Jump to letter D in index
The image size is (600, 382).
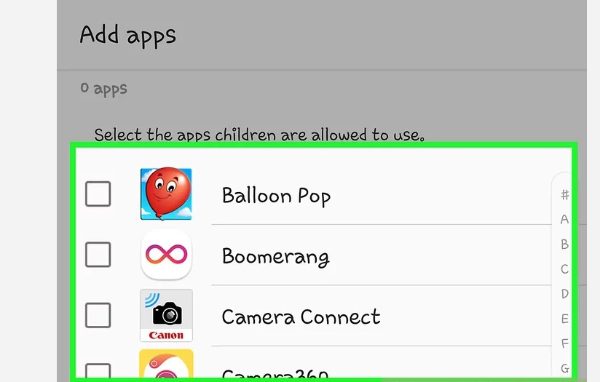[x=564, y=294]
